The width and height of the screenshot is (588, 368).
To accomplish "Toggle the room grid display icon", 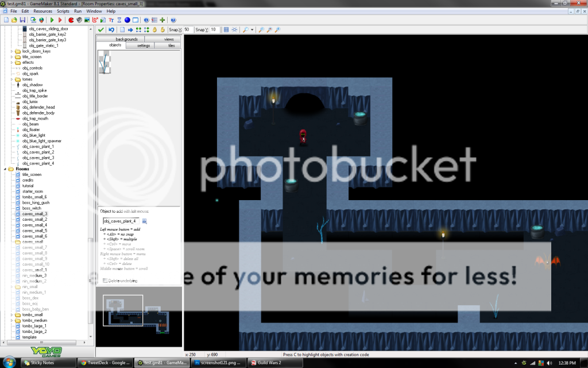I will click(x=226, y=29).
